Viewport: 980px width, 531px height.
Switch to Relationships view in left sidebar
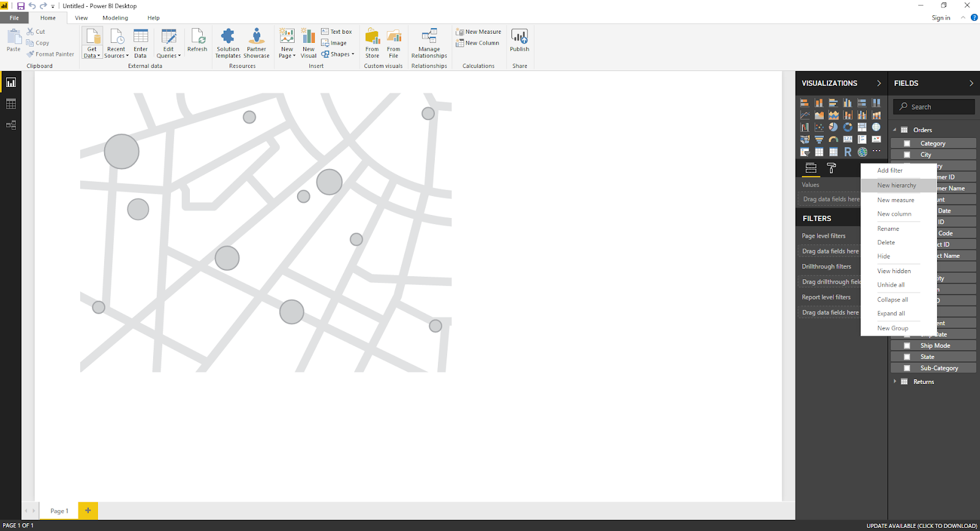(x=11, y=126)
